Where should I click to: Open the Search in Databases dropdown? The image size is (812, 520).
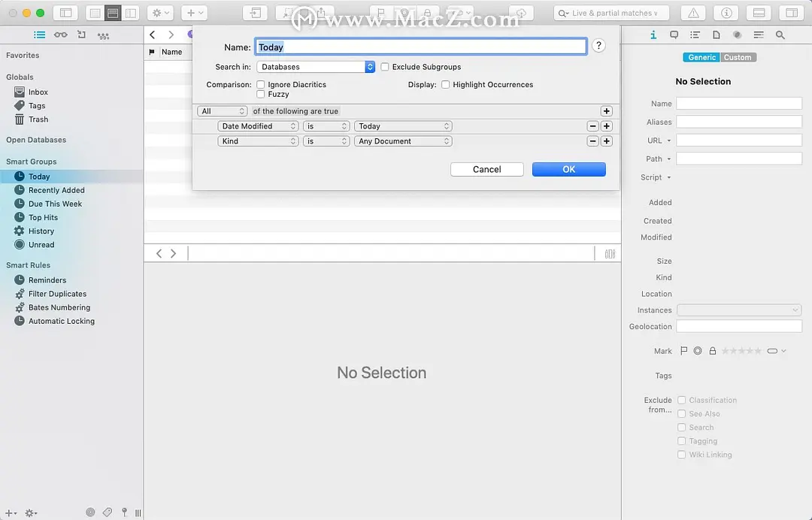pyautogui.click(x=315, y=67)
